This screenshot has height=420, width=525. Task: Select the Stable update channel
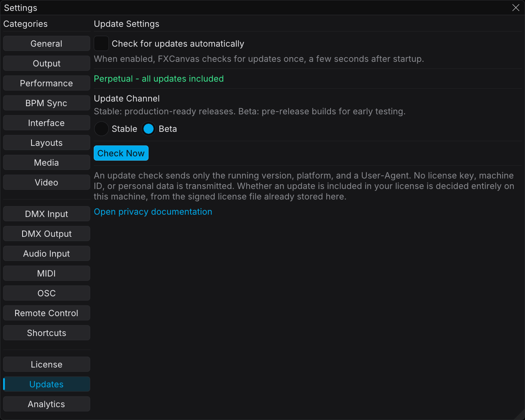[101, 129]
